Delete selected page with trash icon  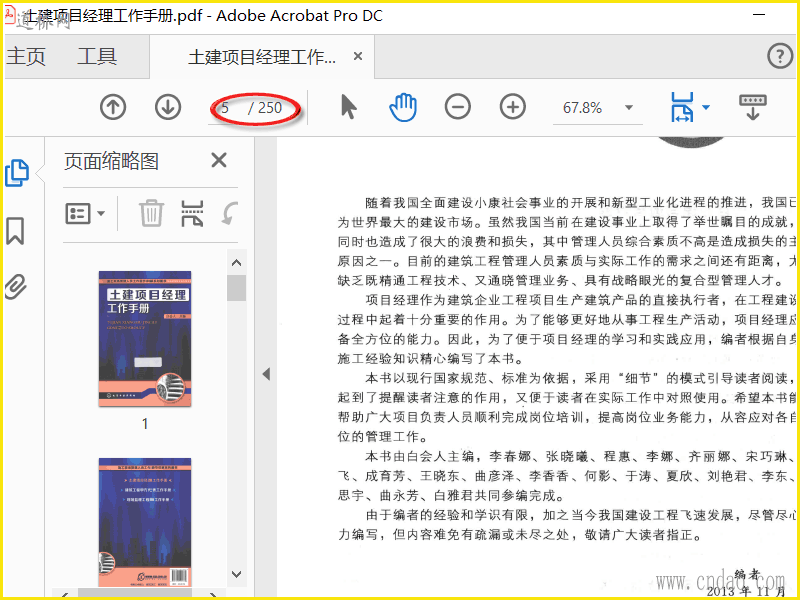point(152,213)
